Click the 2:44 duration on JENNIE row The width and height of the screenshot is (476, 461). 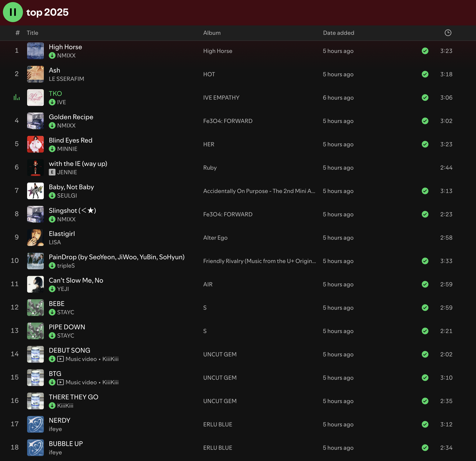pyautogui.click(x=446, y=168)
